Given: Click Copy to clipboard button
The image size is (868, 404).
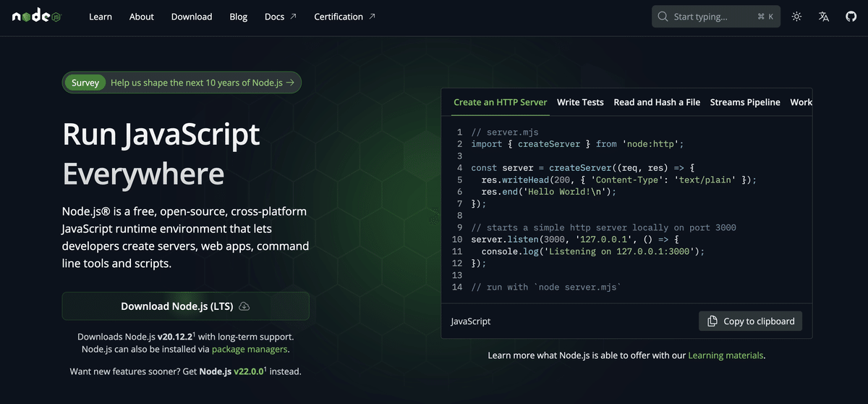Looking at the screenshot, I should (x=750, y=321).
